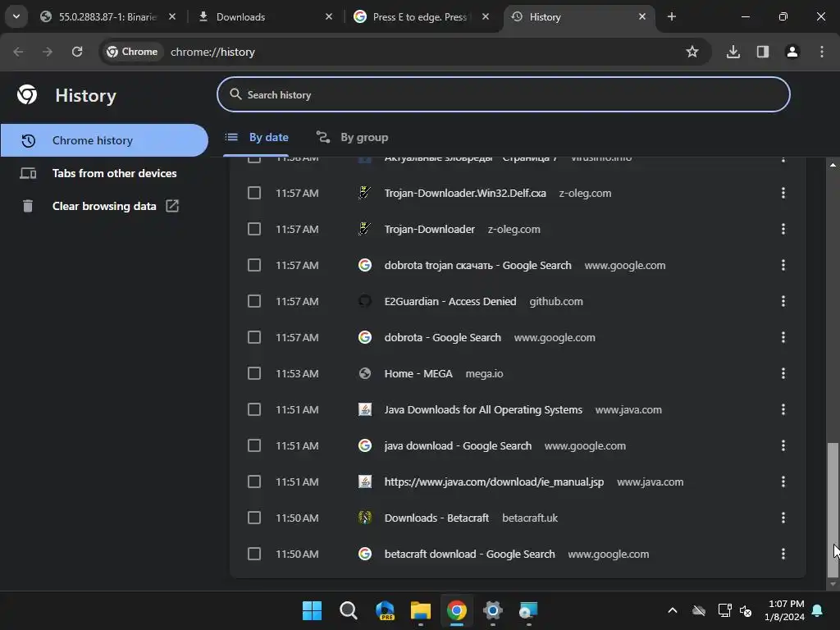Open the Home - MEGA history link
This screenshot has width=840, height=630.
418,373
